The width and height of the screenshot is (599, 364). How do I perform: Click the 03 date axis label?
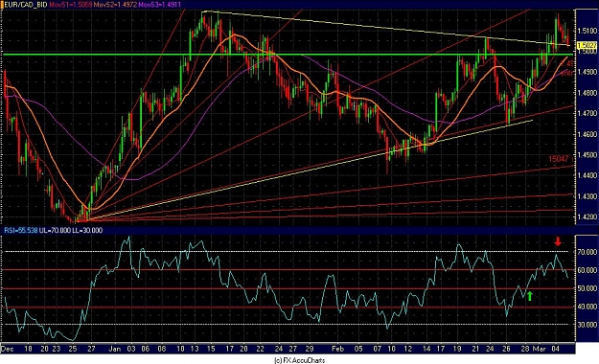tap(131, 349)
